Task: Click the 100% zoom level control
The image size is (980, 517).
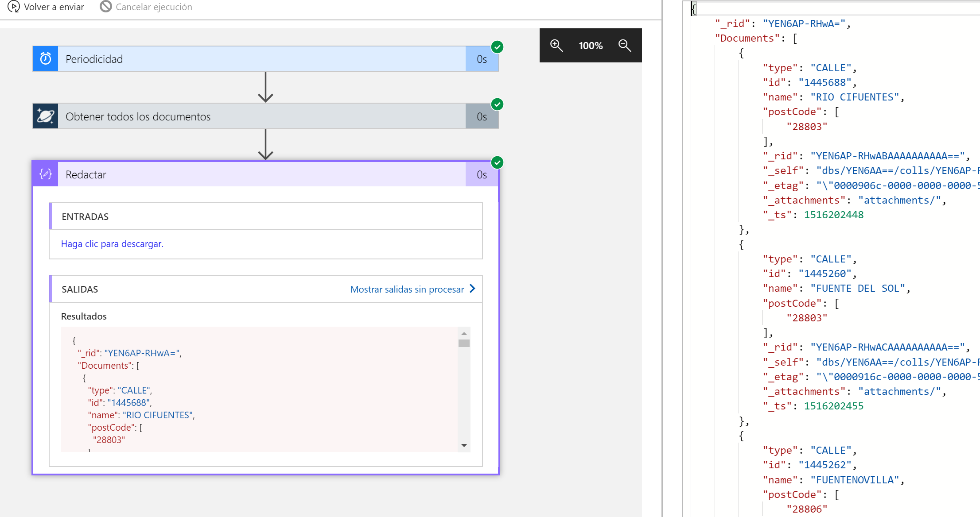Action: (591, 45)
